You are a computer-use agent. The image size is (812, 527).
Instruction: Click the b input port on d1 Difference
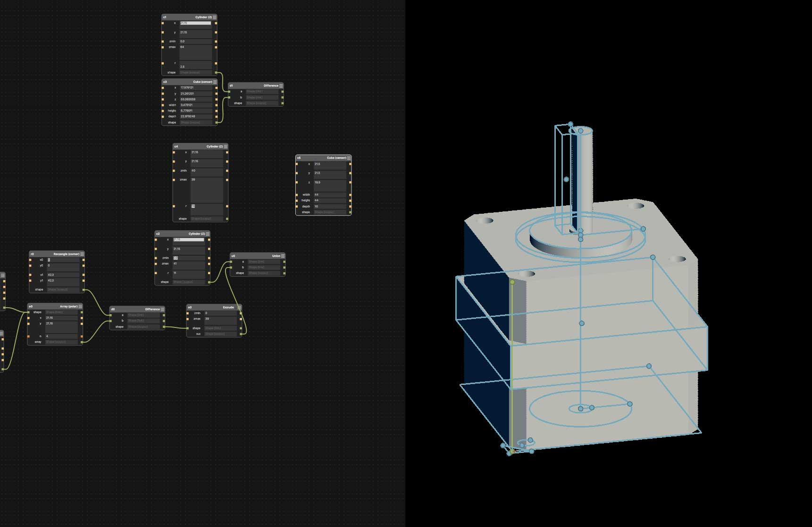click(x=230, y=96)
